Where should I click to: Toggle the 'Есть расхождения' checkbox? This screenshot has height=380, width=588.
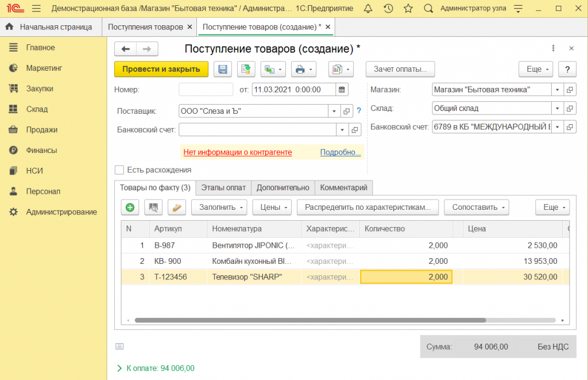click(119, 170)
